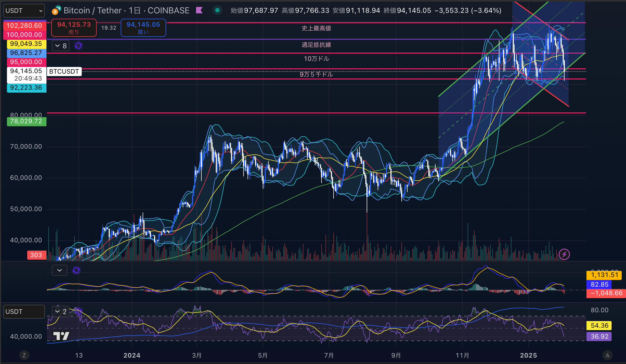Click the 週足抵抗線 line label

[316, 45]
